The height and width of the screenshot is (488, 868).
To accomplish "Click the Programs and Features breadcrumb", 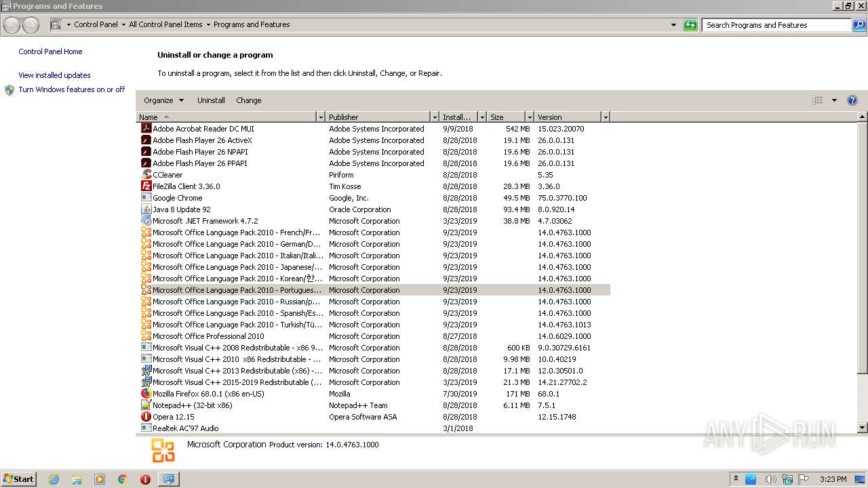I will [252, 24].
